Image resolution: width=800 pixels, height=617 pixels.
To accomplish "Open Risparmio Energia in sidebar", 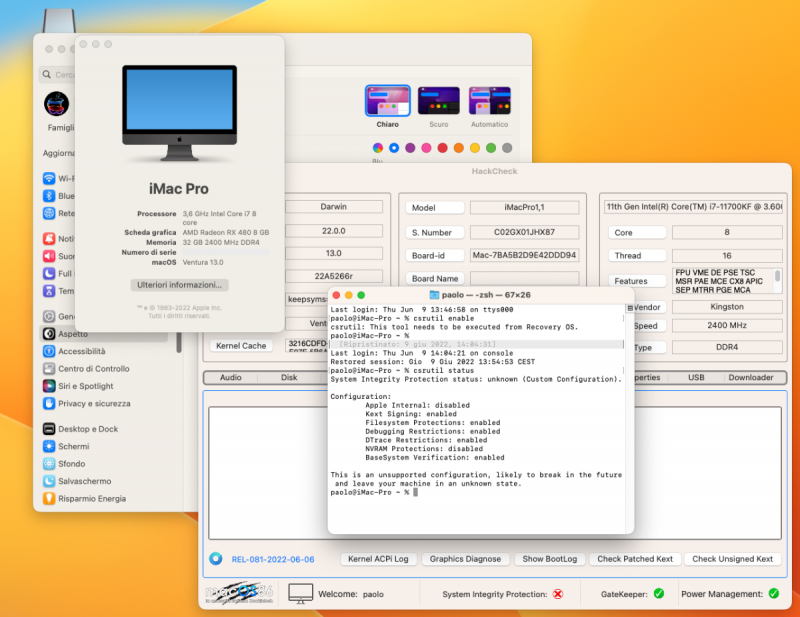I will pyautogui.click(x=92, y=498).
